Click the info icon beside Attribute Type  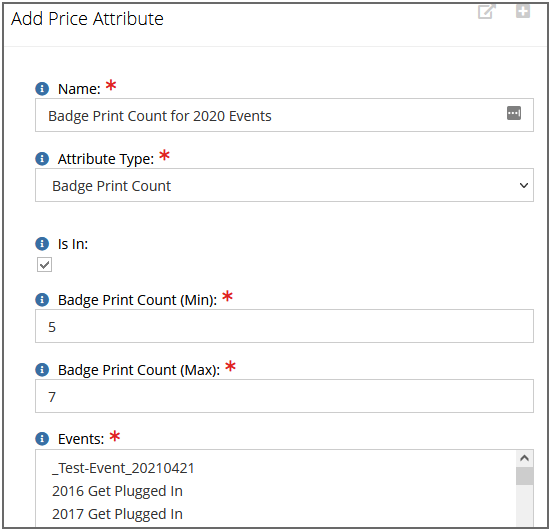point(42,158)
